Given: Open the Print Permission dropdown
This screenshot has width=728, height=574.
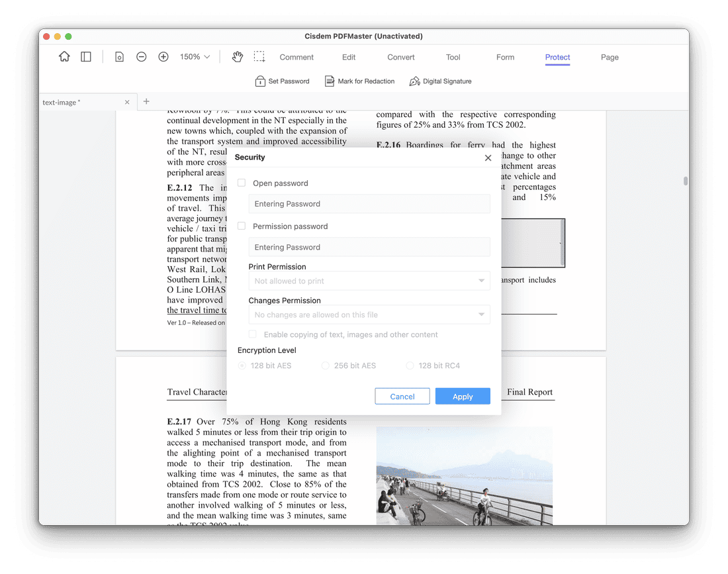Looking at the screenshot, I should (x=369, y=281).
